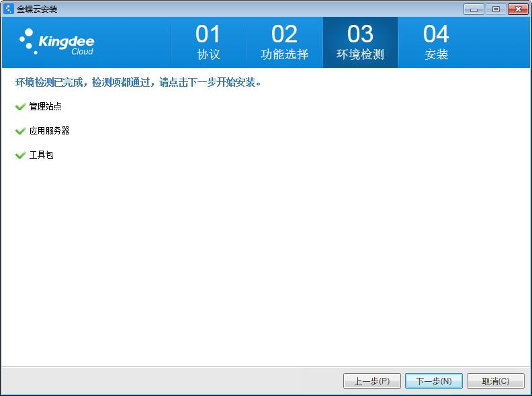Select step 01 协议 tab
Screen dimensions: 532x396
[x=208, y=42]
